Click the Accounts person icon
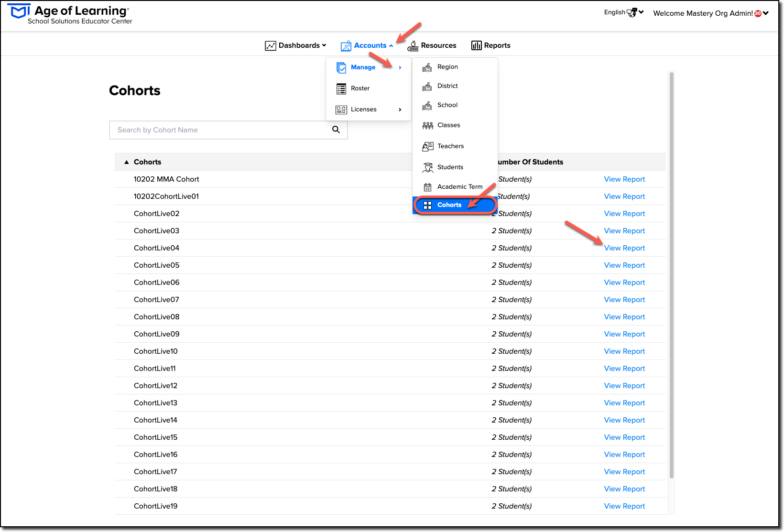The image size is (784, 532). click(346, 46)
